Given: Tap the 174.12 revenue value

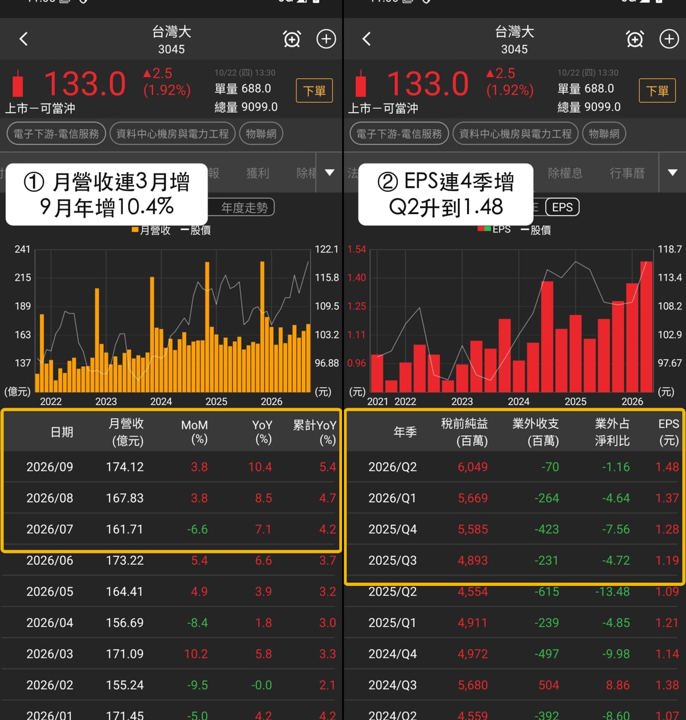Looking at the screenshot, I should tap(125, 467).
